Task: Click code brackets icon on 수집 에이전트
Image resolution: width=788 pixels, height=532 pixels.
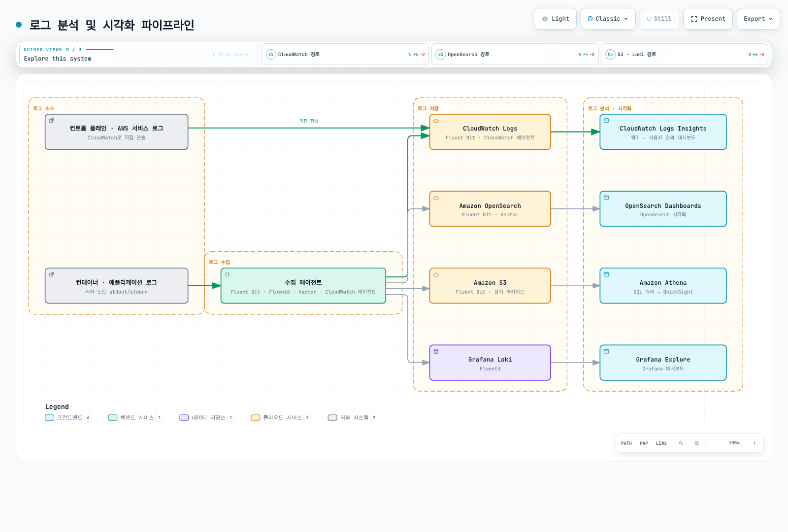Action: pyautogui.click(x=227, y=274)
